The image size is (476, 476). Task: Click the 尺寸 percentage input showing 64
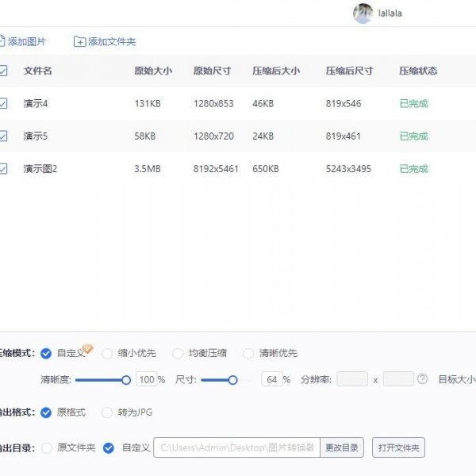272,380
